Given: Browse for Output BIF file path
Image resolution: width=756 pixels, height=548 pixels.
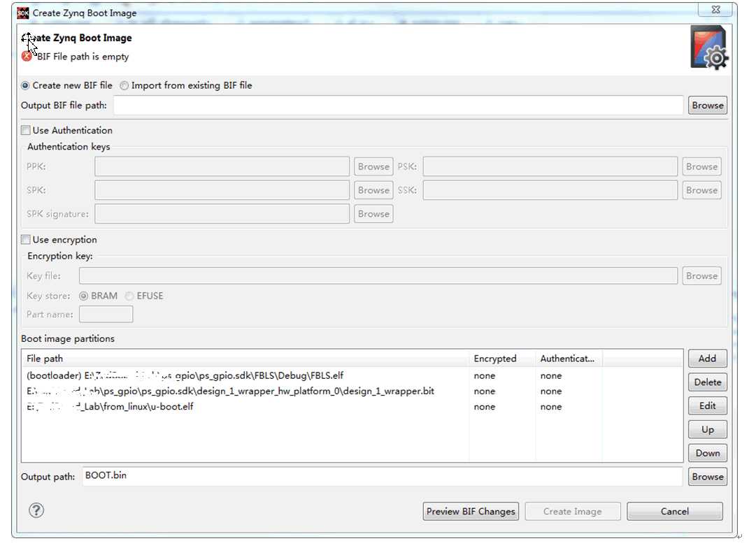Looking at the screenshot, I should coord(707,105).
